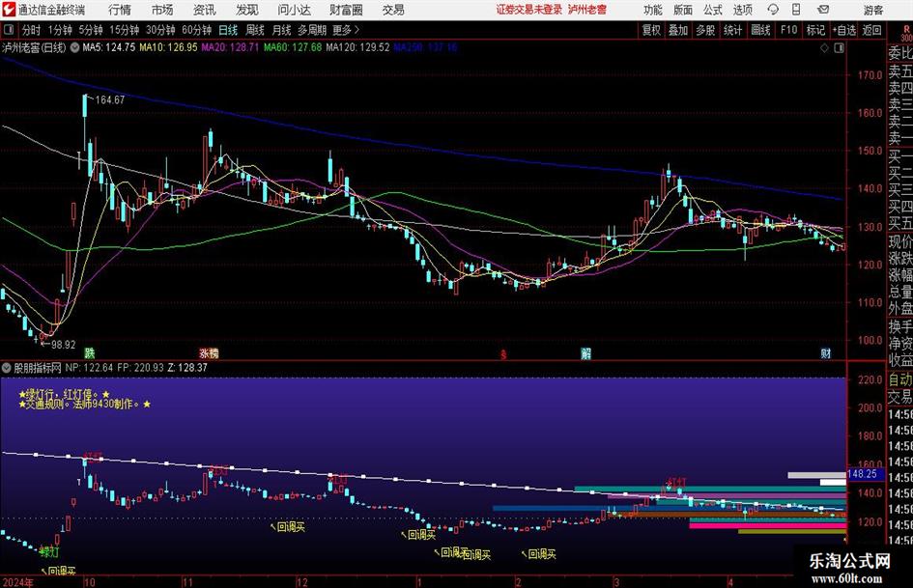Open the 财富圈 menu
The width and height of the screenshot is (913, 588).
point(346,10)
